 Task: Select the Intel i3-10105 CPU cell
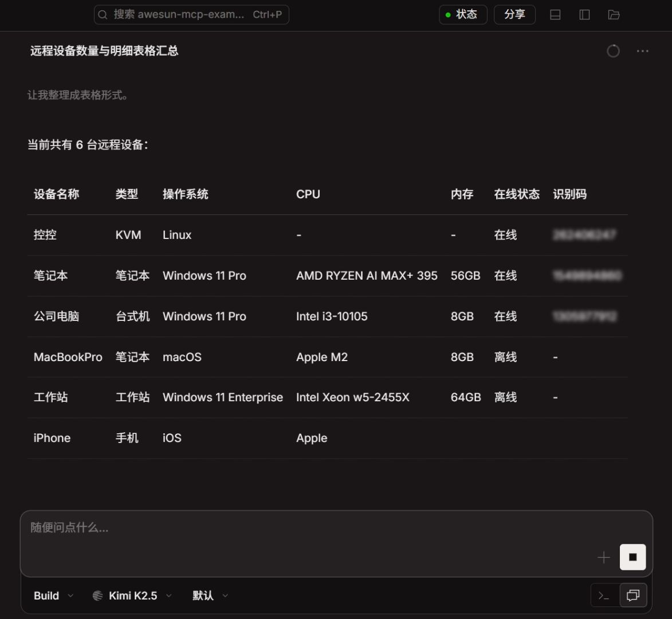[x=332, y=316]
